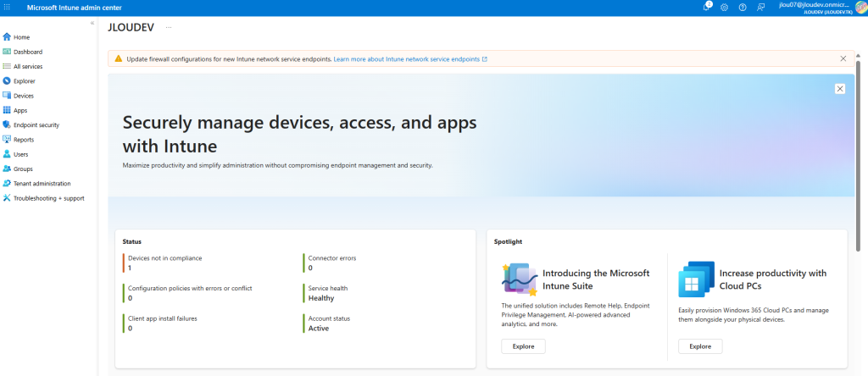868x376 pixels.
Task: Click the Tenant administration icon
Action: coord(7,184)
